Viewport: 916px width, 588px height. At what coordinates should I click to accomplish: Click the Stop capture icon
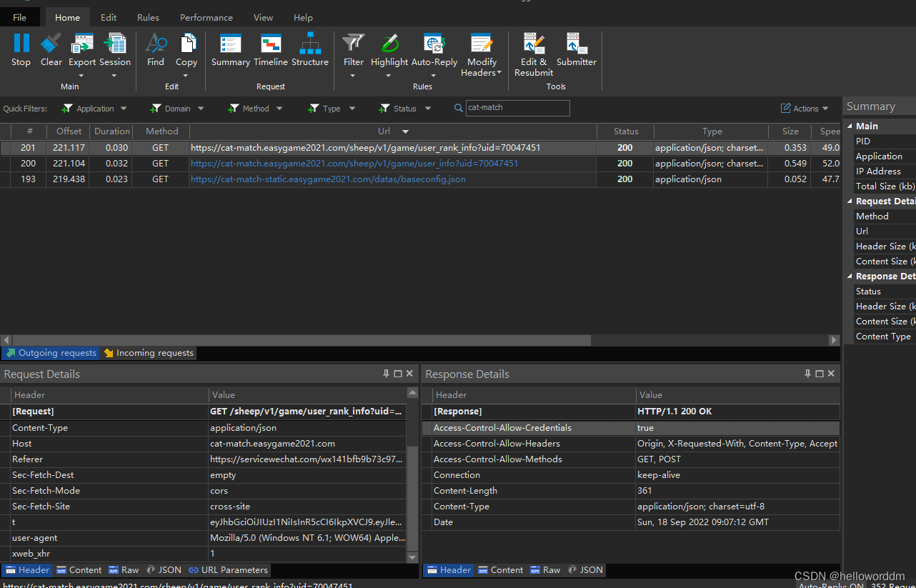(21, 43)
